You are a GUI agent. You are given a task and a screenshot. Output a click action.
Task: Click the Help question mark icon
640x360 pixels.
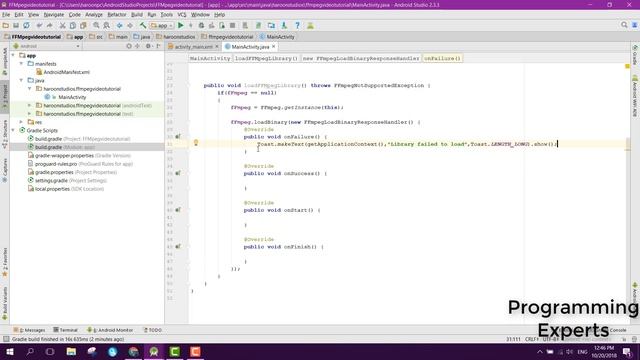point(297,25)
